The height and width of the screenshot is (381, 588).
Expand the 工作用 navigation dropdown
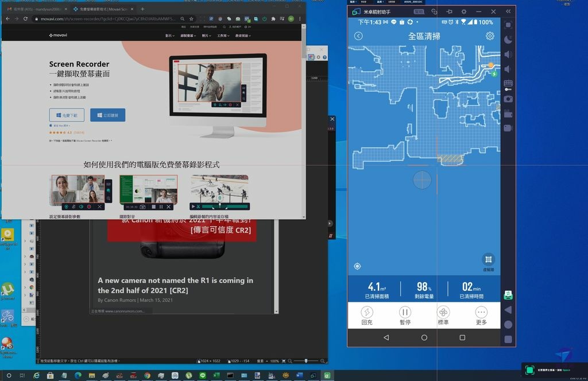pos(223,36)
